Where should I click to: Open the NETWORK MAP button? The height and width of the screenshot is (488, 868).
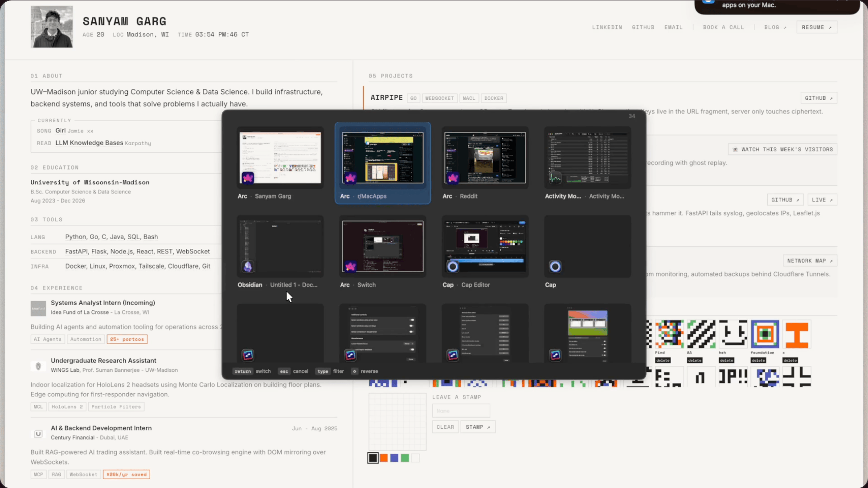[810, 260]
